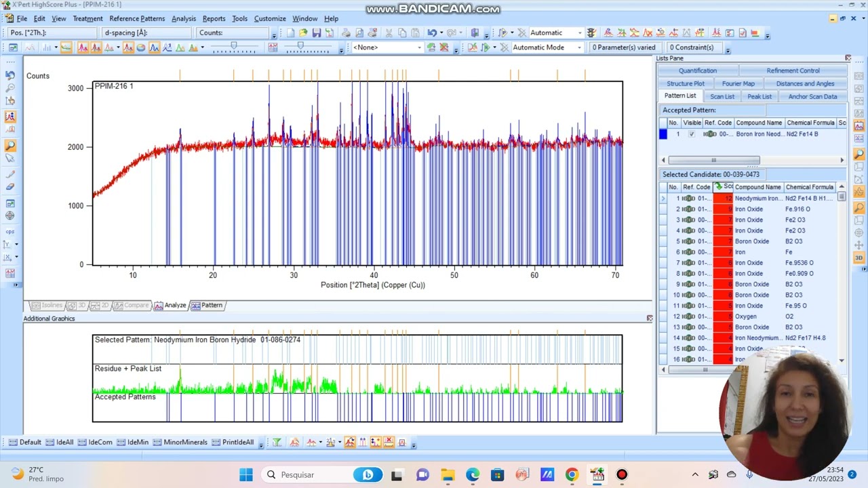
Task: Click the Score column header in candidates
Action: coord(723,187)
